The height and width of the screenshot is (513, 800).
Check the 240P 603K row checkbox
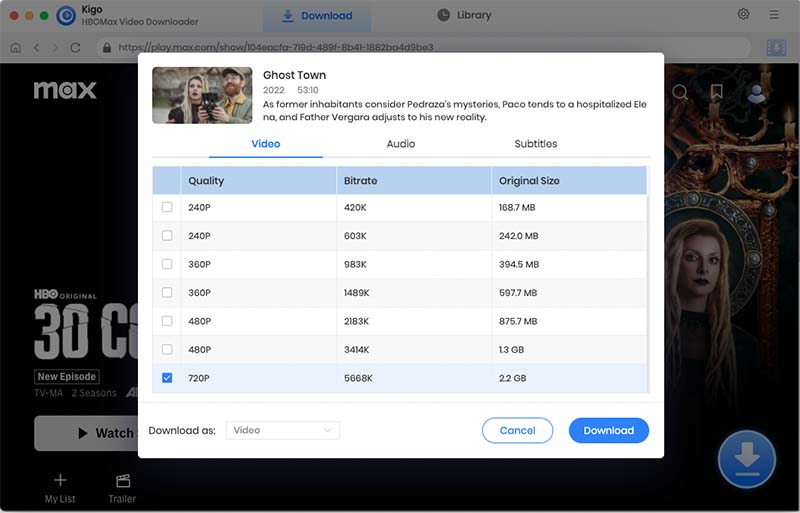click(167, 236)
